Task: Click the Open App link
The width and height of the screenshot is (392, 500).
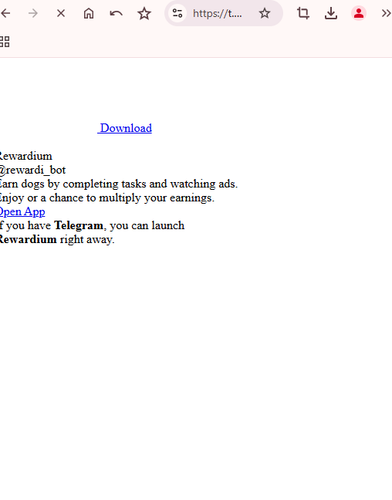Action: click(x=22, y=212)
